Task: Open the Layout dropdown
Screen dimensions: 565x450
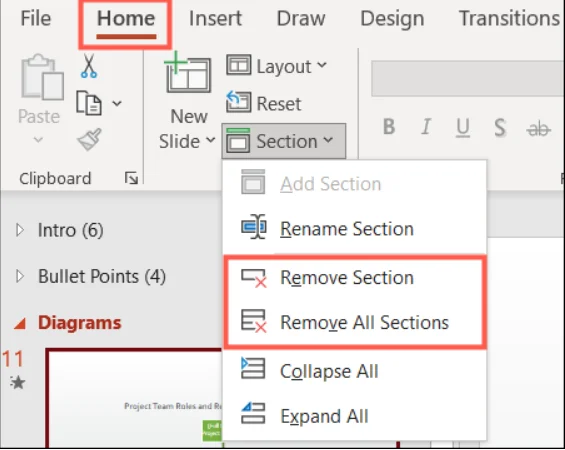Action: click(277, 66)
